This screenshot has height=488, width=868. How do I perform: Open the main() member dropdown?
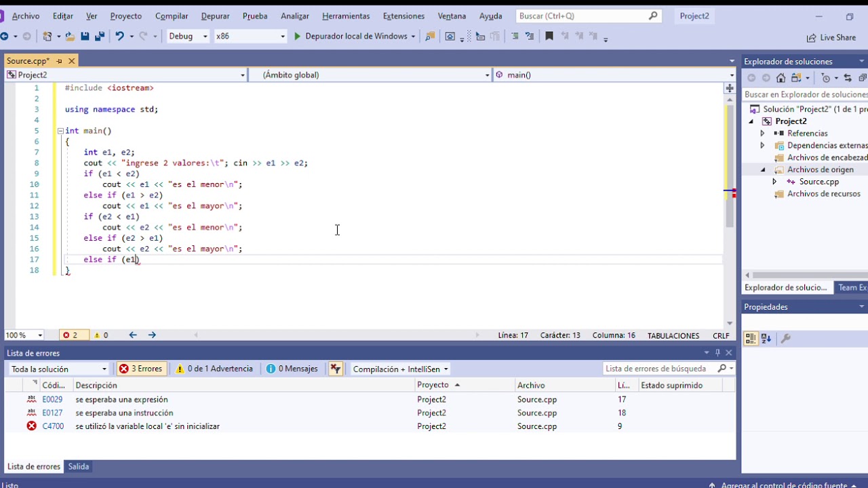tap(614, 75)
